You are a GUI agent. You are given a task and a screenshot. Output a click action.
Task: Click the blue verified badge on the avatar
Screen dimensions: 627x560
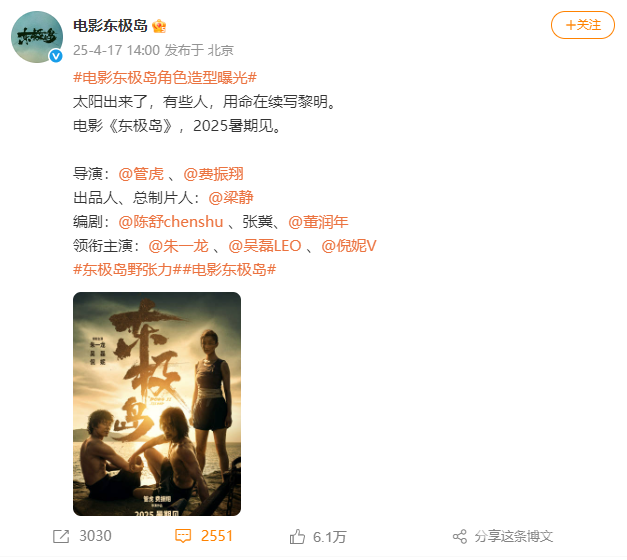pyautogui.click(x=56, y=56)
